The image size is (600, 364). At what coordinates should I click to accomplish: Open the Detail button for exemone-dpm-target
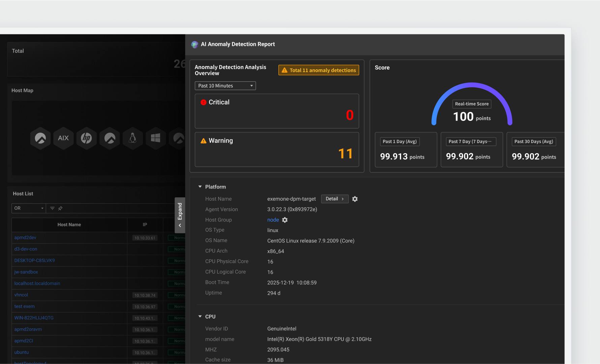334,199
